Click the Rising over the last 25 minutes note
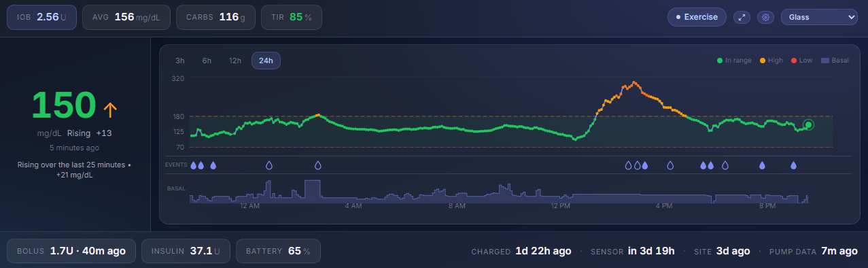868x268 pixels. pos(74,170)
